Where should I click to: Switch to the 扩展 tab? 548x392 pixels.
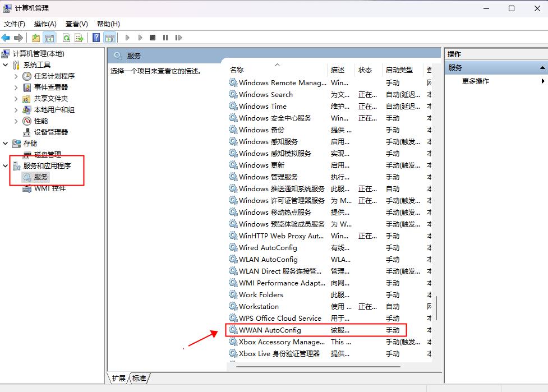tap(118, 378)
